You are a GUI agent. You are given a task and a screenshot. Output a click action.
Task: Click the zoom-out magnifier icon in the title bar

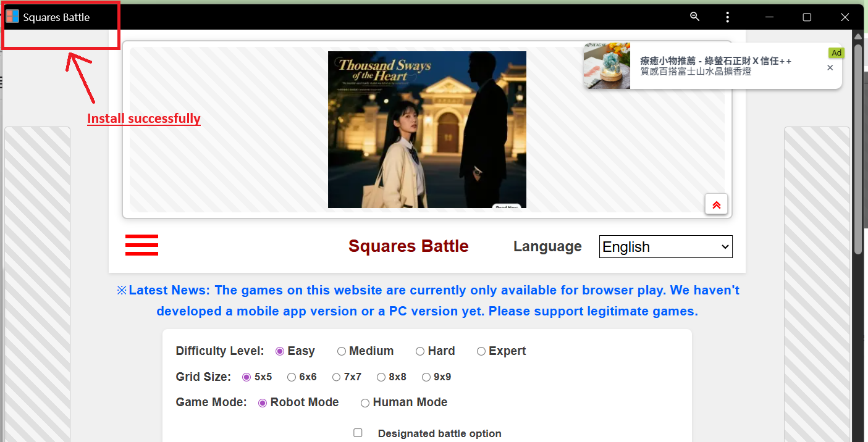point(694,17)
